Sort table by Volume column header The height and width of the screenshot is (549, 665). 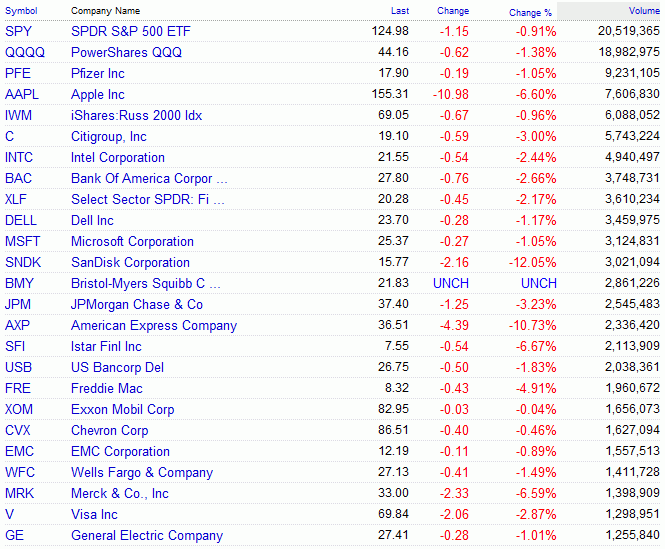(642, 11)
